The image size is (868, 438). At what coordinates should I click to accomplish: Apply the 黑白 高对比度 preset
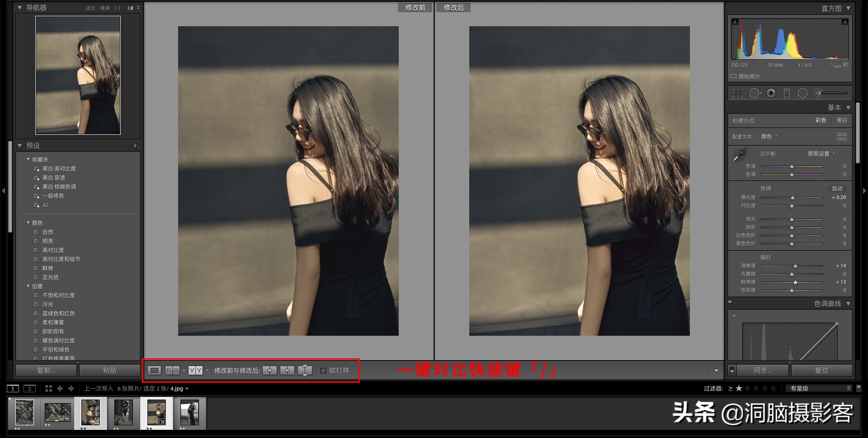[59, 169]
